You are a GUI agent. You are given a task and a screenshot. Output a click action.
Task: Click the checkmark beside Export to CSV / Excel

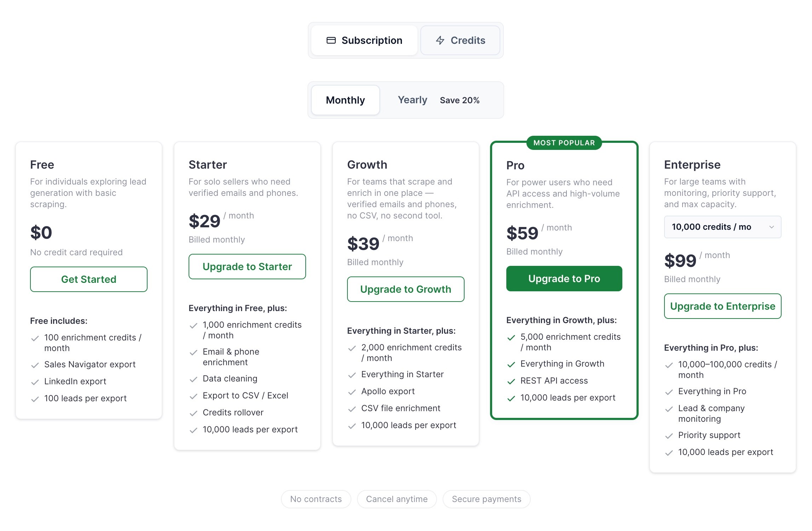[194, 396]
